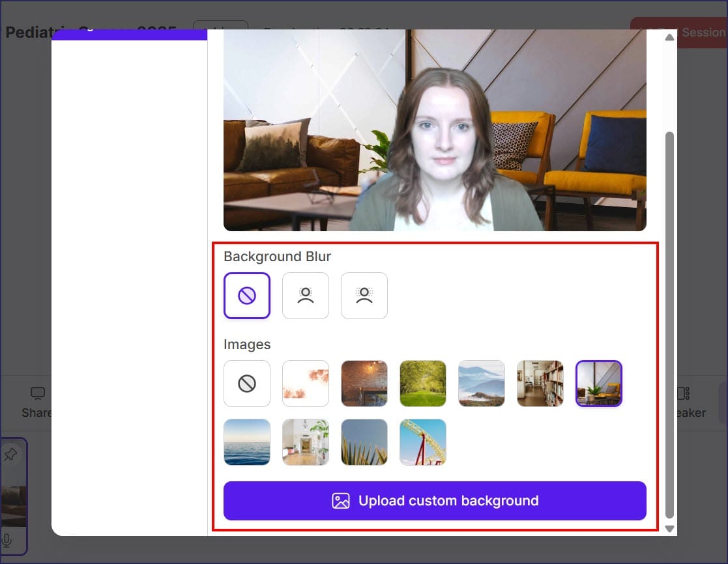This screenshot has height=564, width=728.
Task: Remove the virtual image with the none icon
Action: [x=246, y=384]
